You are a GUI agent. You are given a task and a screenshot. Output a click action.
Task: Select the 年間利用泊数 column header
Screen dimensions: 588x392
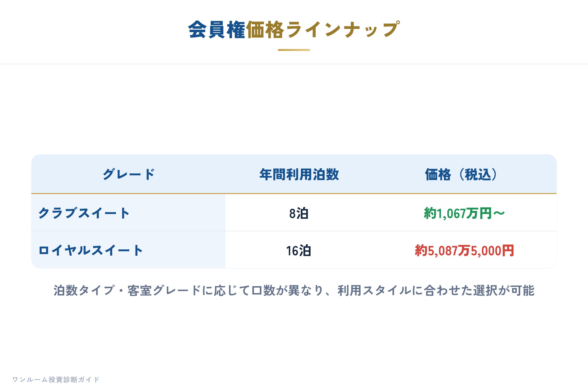click(299, 174)
